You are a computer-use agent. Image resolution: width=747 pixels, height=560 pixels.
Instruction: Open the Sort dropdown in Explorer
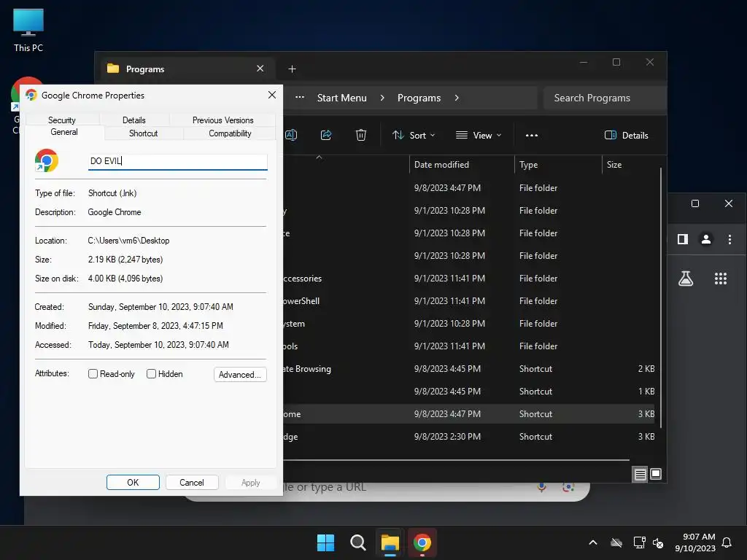414,135
